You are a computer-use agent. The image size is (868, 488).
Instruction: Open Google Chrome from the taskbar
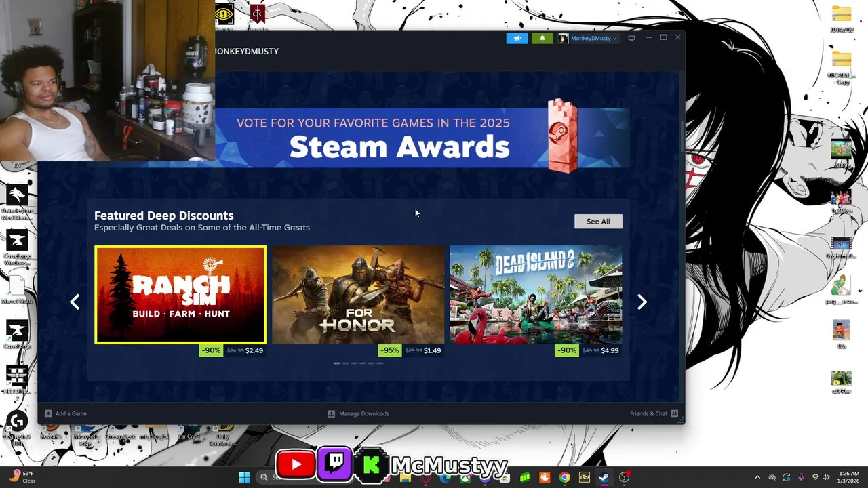pyautogui.click(x=564, y=477)
